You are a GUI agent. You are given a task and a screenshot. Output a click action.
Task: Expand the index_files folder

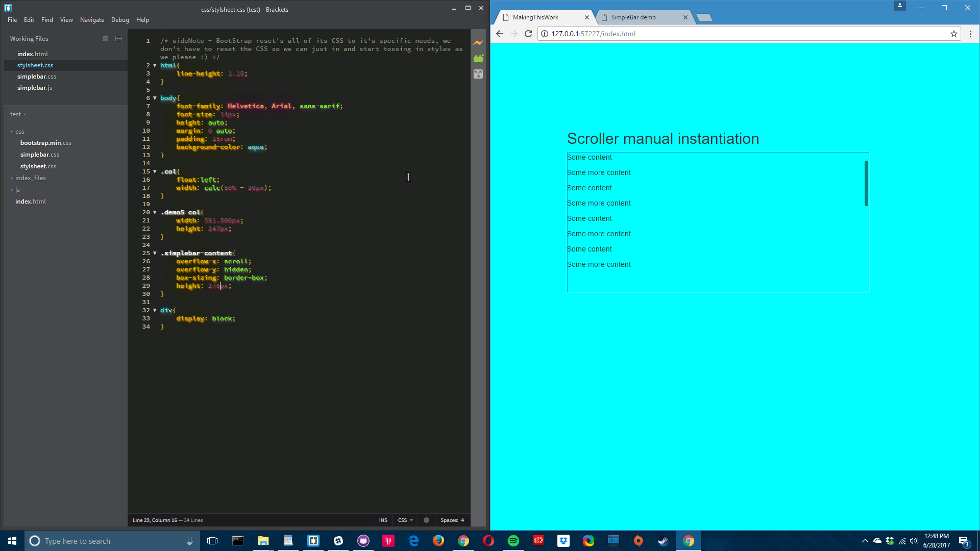pos(11,178)
